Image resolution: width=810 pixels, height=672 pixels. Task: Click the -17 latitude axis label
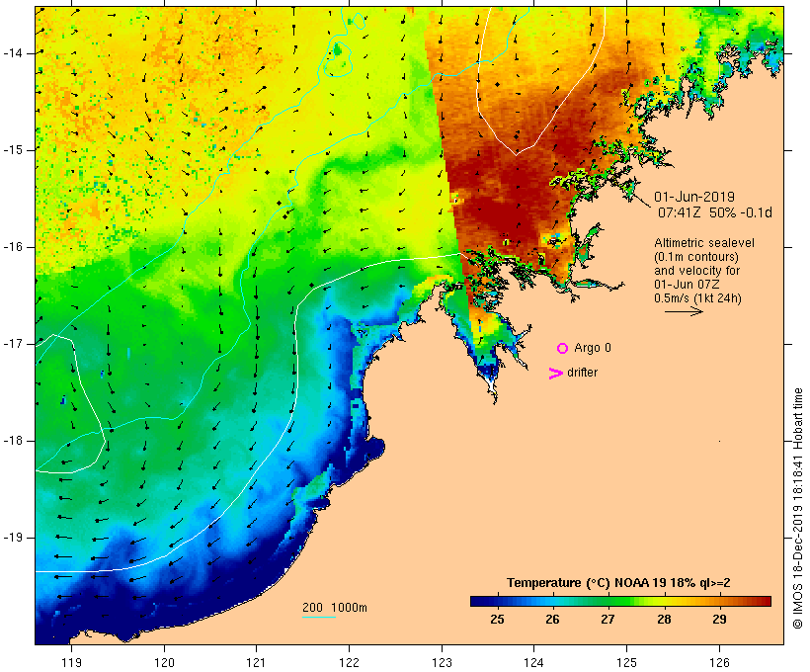pos(13,344)
